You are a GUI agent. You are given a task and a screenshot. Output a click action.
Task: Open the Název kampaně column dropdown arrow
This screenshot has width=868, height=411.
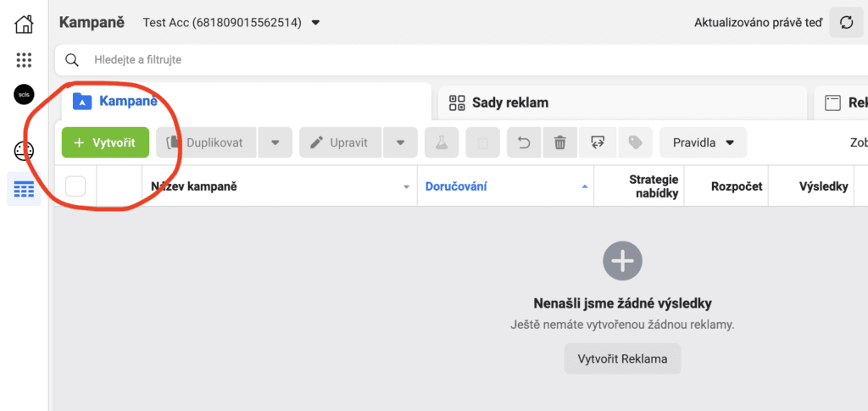click(x=408, y=187)
